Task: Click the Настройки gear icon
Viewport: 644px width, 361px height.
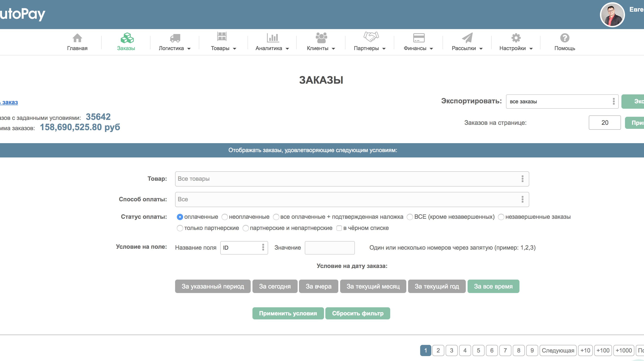Action: point(516,38)
